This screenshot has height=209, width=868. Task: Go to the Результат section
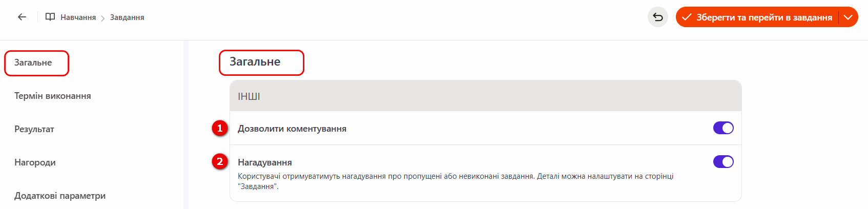click(34, 129)
